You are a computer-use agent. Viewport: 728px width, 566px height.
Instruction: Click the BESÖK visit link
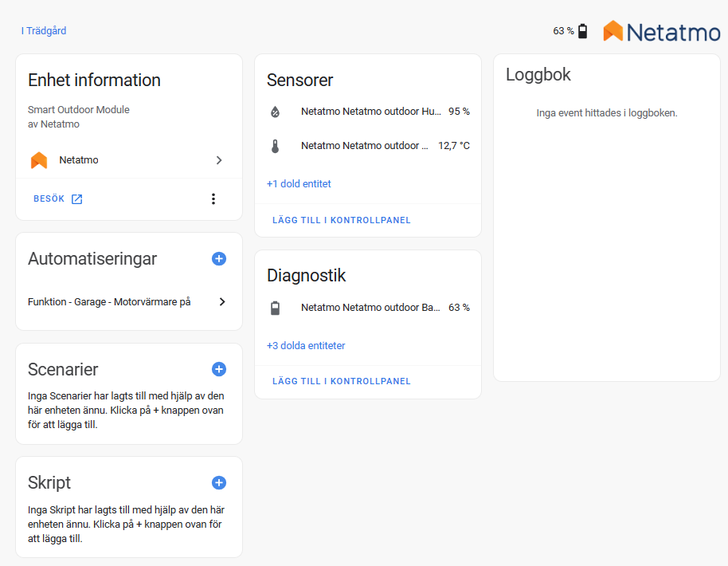pos(57,198)
